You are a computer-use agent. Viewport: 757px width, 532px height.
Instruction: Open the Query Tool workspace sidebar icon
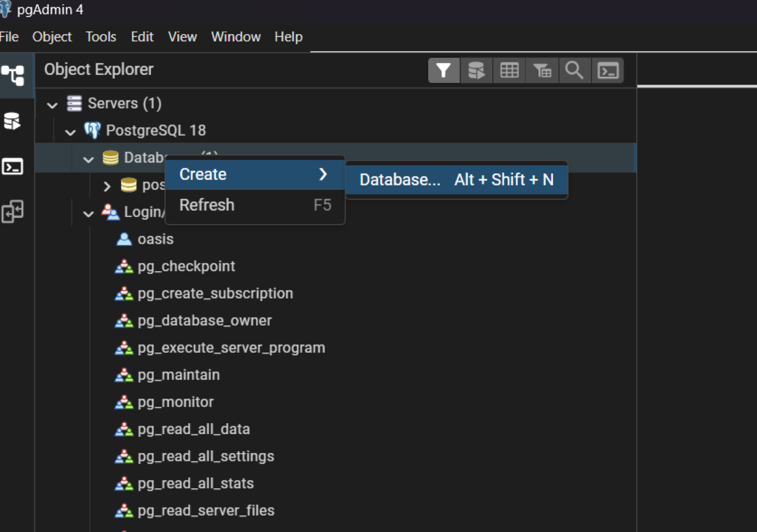[x=12, y=121]
